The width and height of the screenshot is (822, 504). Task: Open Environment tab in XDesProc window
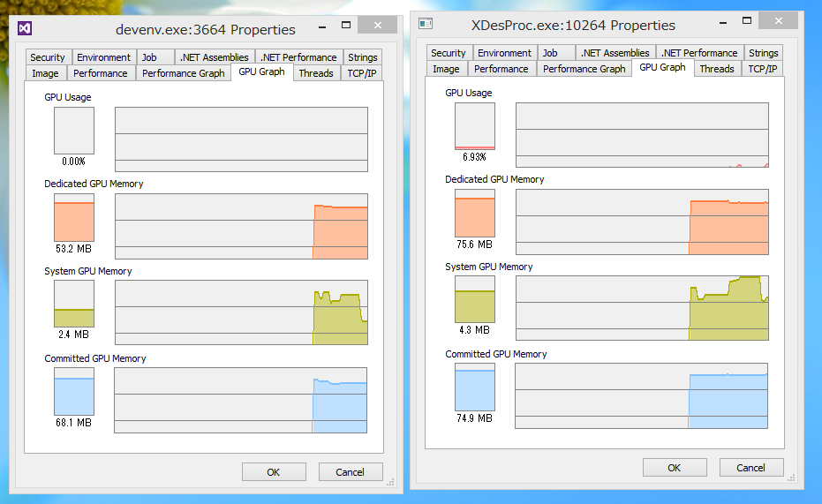pos(504,53)
